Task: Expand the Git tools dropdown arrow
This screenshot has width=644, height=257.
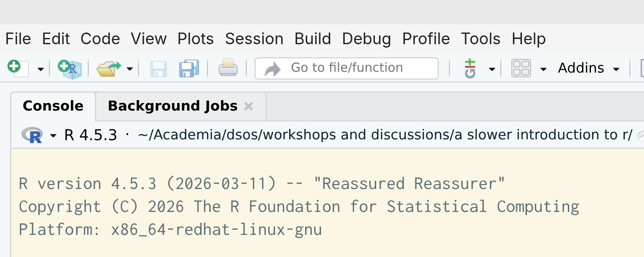Action: click(492, 69)
